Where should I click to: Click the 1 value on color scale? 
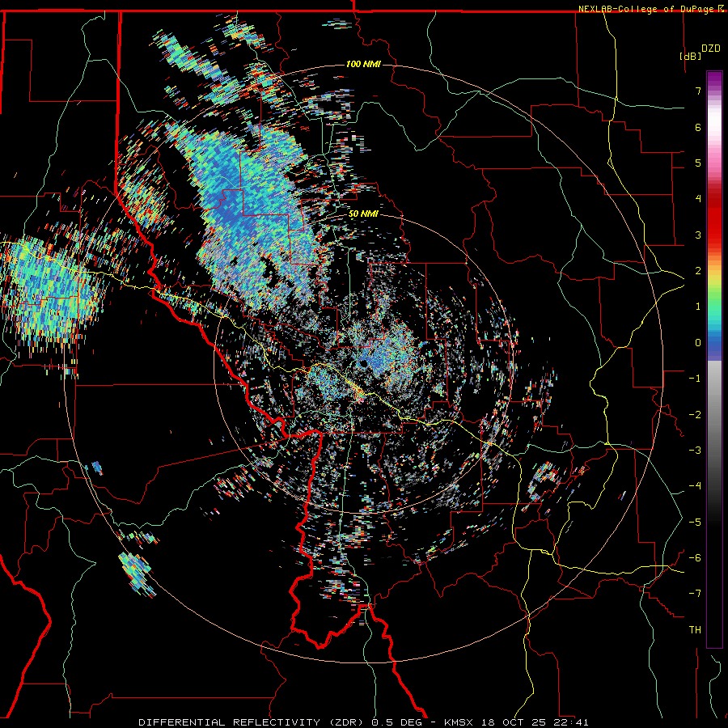[x=698, y=307]
